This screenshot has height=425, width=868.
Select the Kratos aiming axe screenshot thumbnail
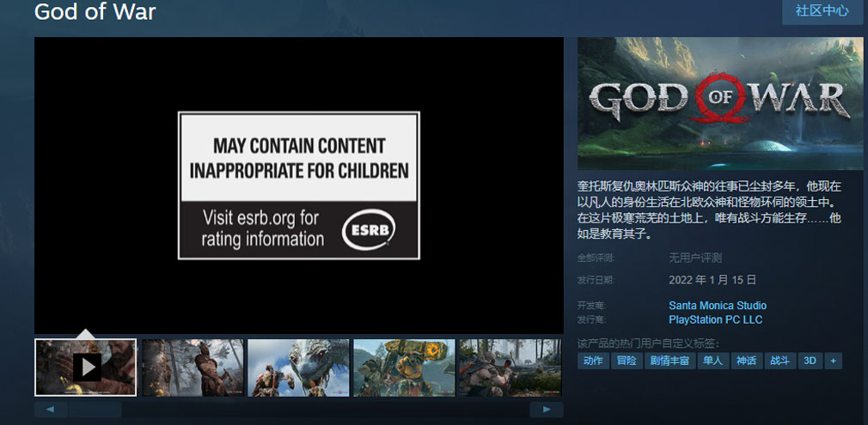pos(510,367)
